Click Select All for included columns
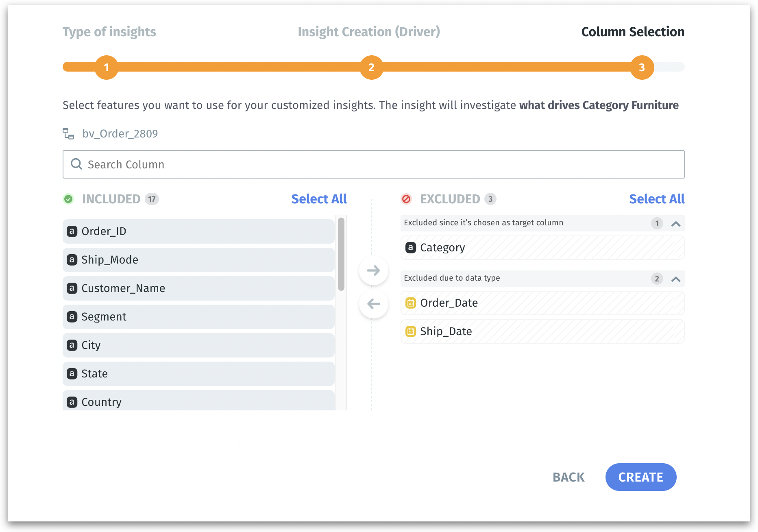Image resolution: width=758 pixels, height=532 pixels. click(319, 199)
